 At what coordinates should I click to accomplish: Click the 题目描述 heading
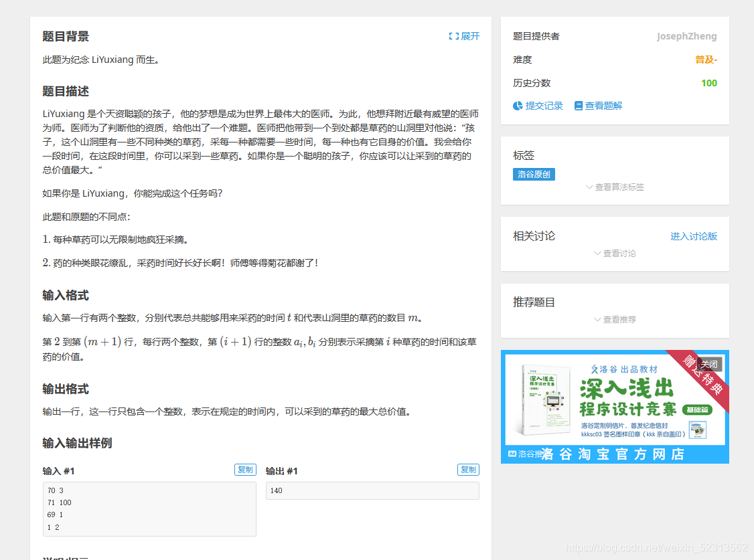(x=66, y=91)
